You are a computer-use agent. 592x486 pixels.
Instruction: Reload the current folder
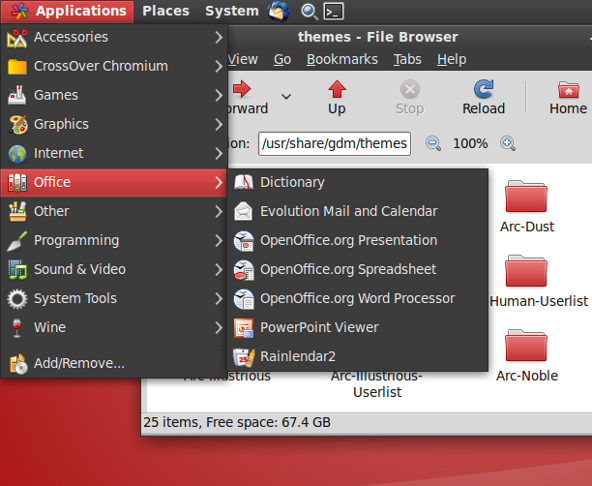484,97
